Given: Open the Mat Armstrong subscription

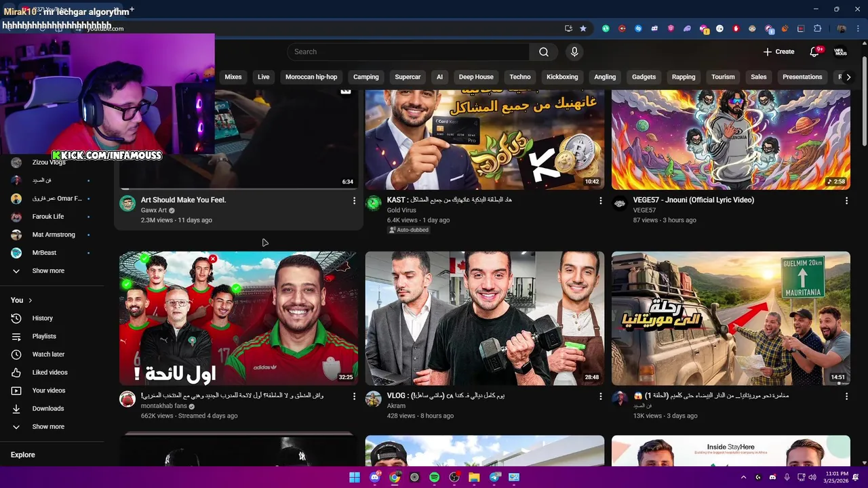Looking at the screenshot, I should point(52,235).
